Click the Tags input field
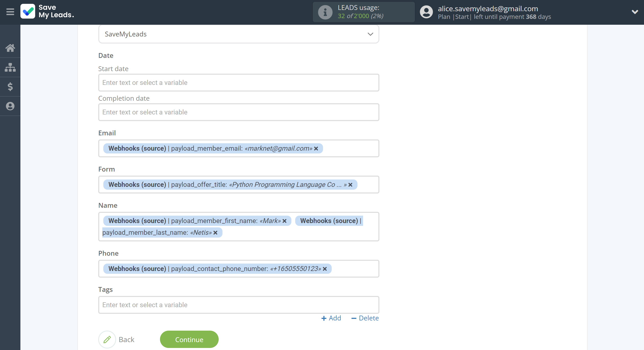 (x=239, y=305)
